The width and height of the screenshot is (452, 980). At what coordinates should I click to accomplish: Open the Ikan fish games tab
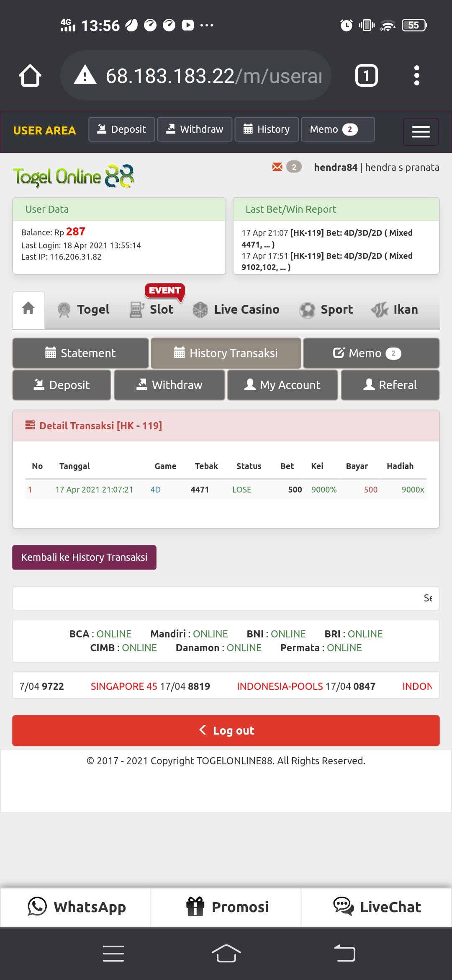[395, 309]
